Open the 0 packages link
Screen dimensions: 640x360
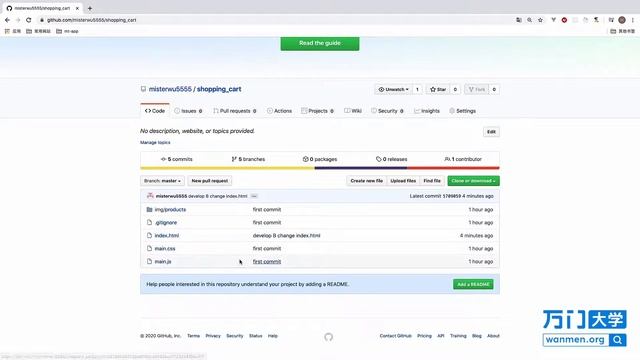coord(320,159)
